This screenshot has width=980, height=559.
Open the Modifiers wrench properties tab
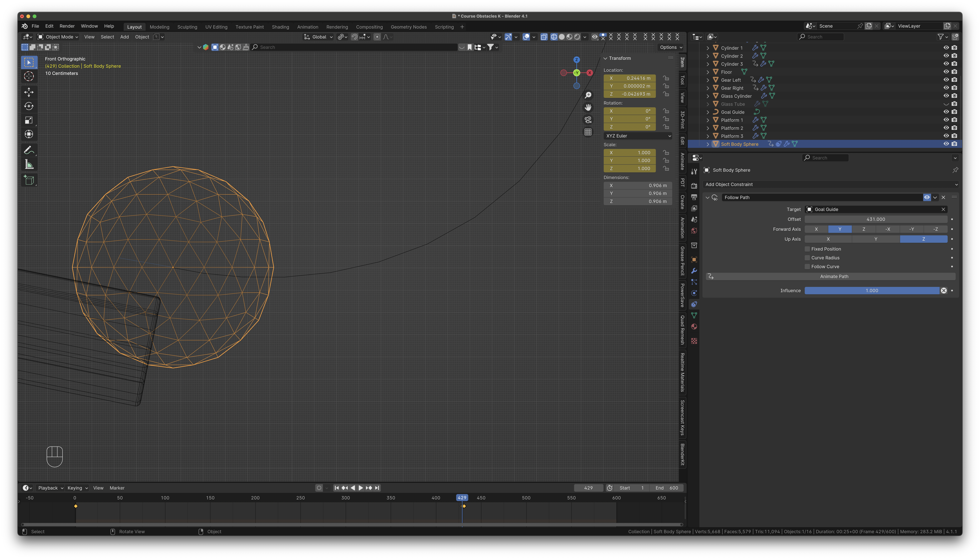(694, 271)
